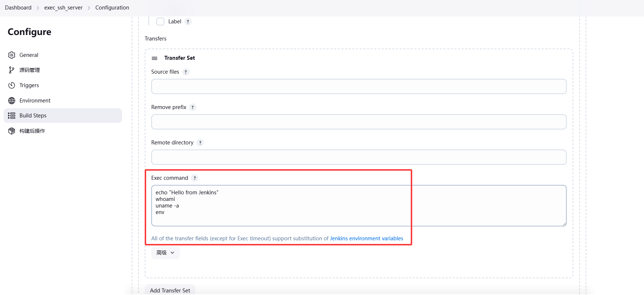Viewport: 644px width, 295px height.
Task: Click the Environment globe icon
Action: click(12, 101)
